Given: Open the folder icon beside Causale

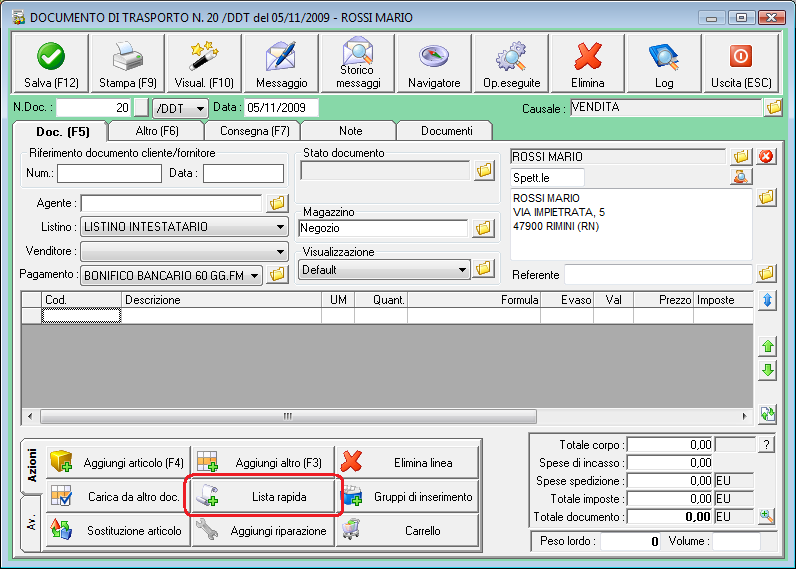Looking at the screenshot, I should tap(774, 108).
